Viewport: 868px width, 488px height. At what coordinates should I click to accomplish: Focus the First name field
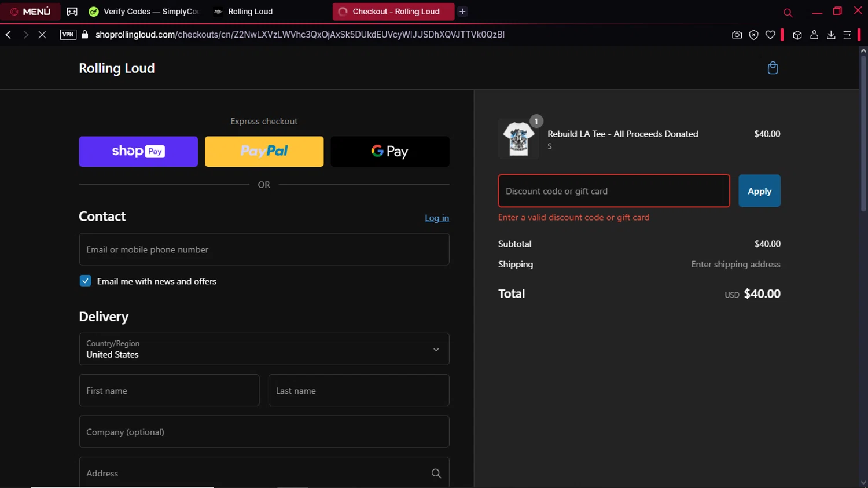[x=169, y=390]
